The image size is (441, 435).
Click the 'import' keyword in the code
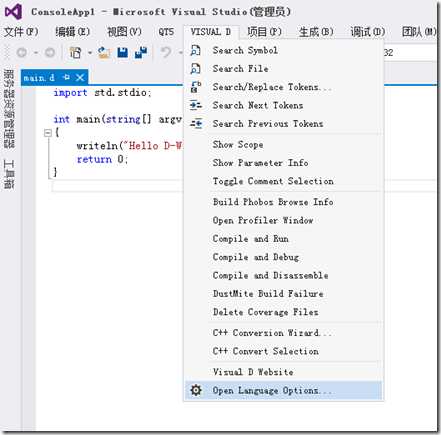tap(70, 92)
